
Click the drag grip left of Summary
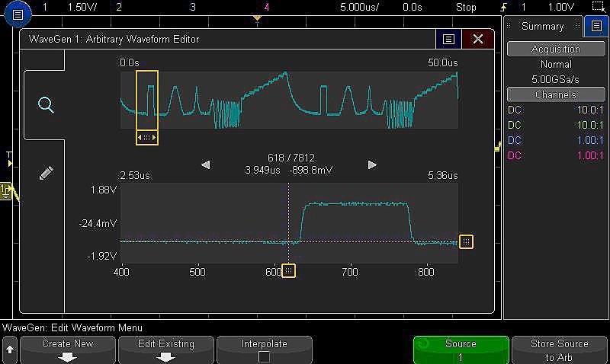coord(509,26)
